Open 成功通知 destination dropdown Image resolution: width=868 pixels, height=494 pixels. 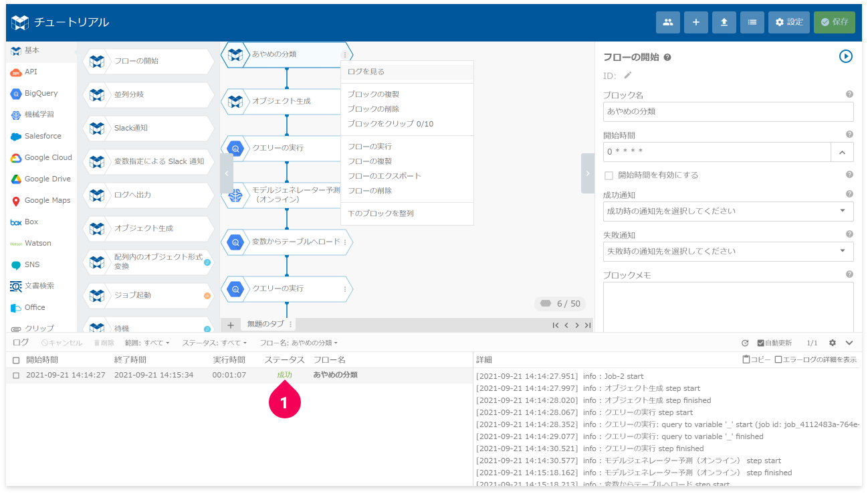click(x=728, y=211)
